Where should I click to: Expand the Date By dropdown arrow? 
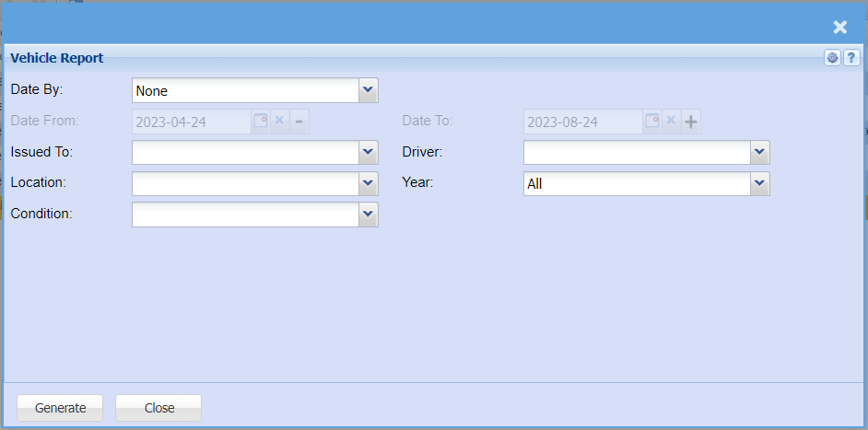(369, 90)
